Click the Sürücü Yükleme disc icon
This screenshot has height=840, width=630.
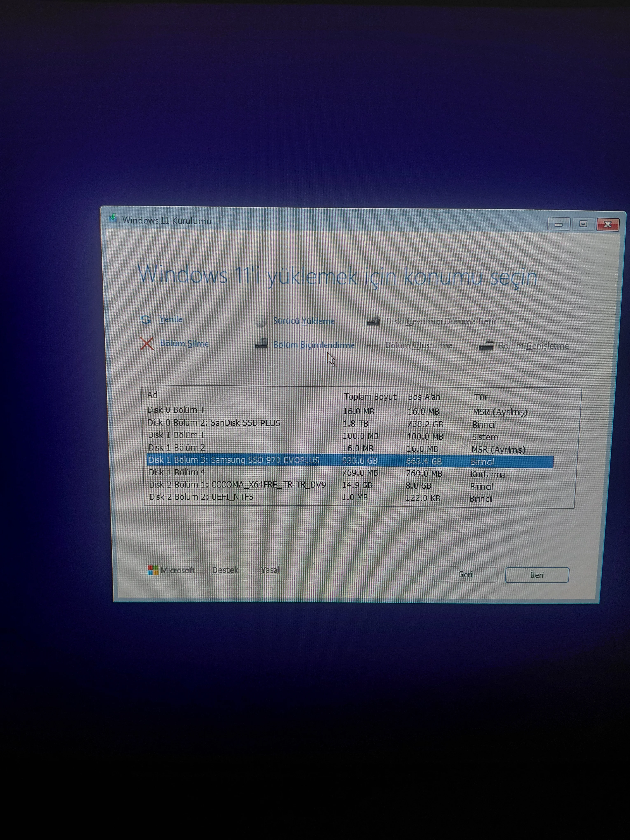point(261,321)
